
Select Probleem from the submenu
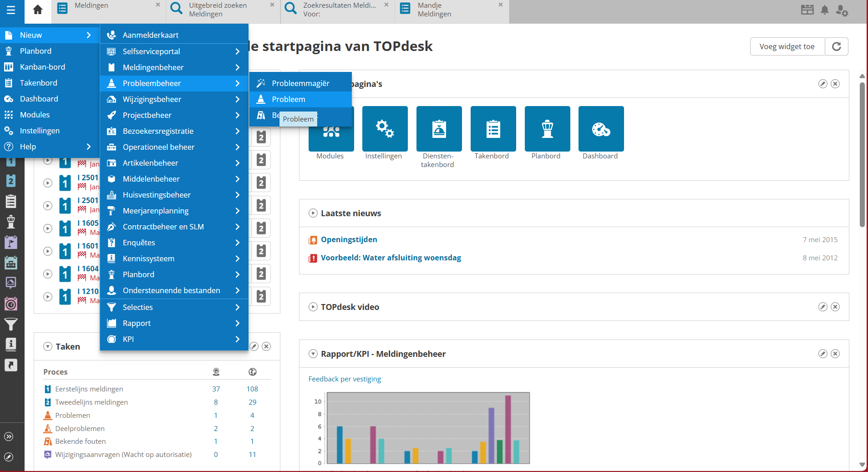pyautogui.click(x=289, y=99)
